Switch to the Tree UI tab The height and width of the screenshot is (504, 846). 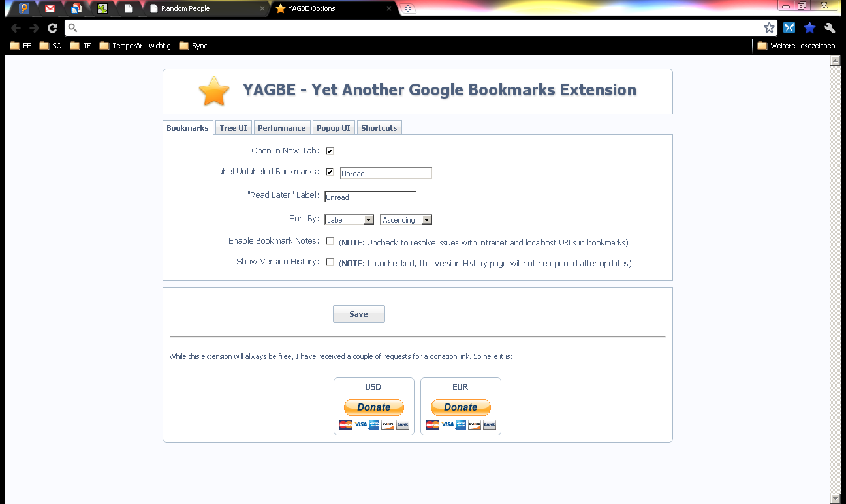233,128
